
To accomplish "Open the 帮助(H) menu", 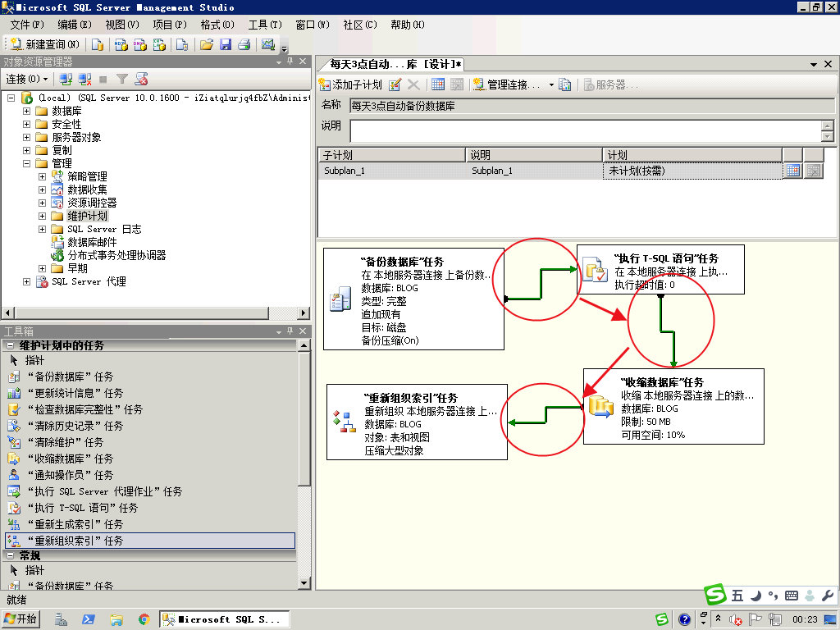I will [407, 25].
